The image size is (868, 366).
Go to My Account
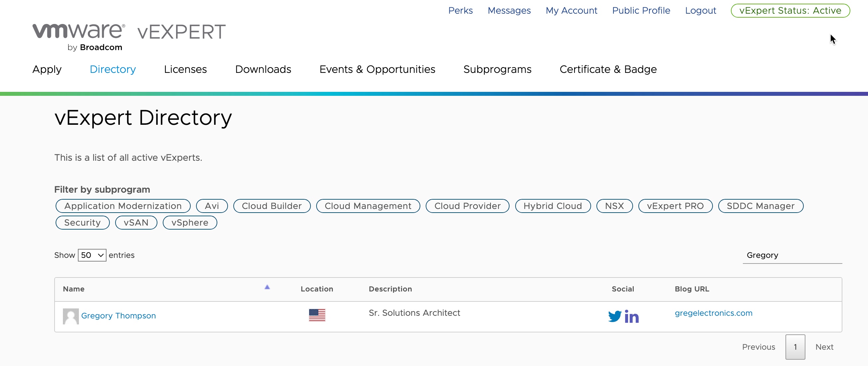click(x=571, y=11)
